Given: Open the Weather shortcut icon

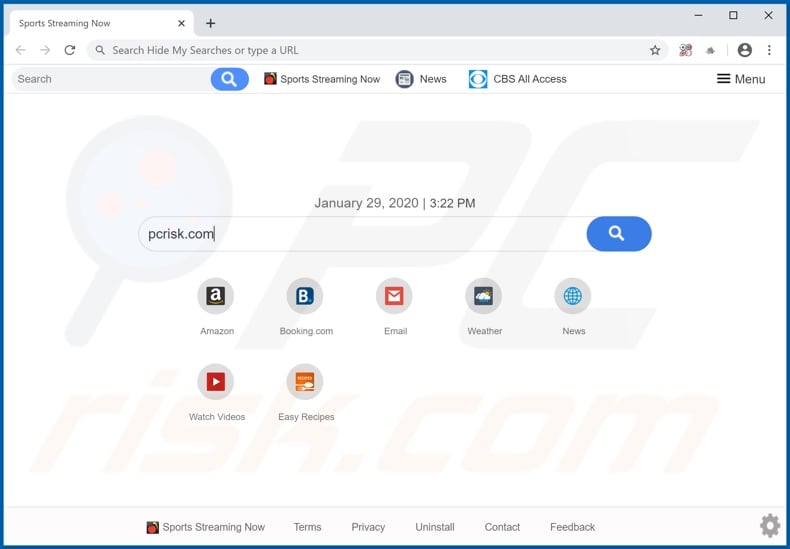Looking at the screenshot, I should 483,296.
